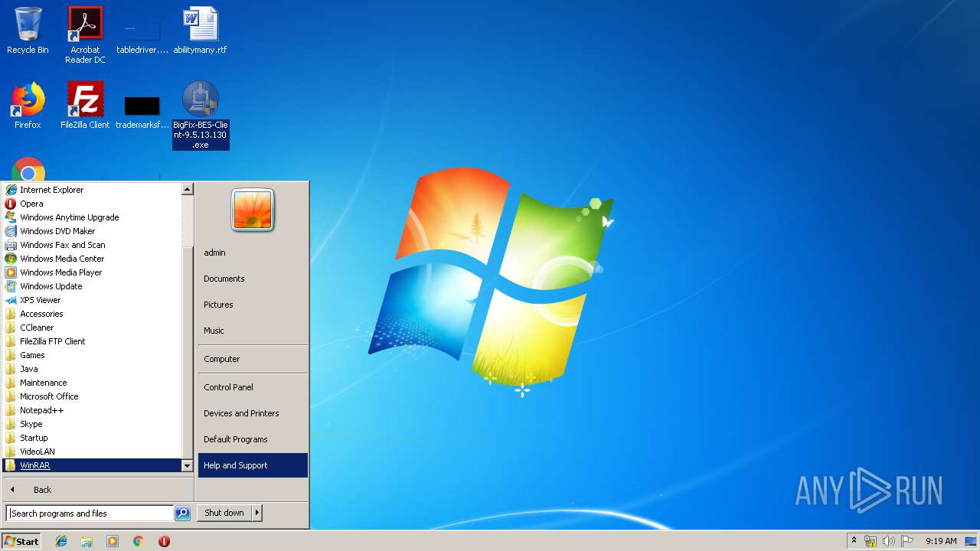The height and width of the screenshot is (551, 980).
Task: Open the Recycle Bin desktop icon
Action: [x=28, y=31]
